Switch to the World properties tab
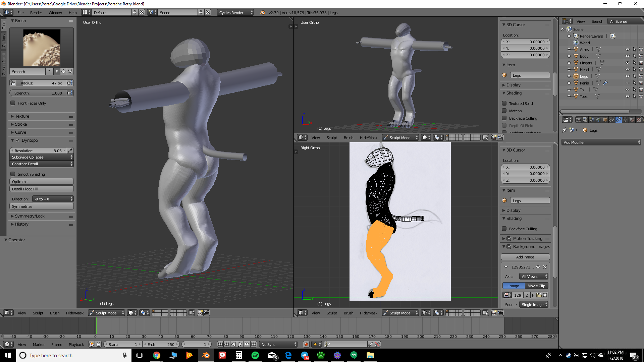Viewport: 644px width, 362px height. [598, 120]
